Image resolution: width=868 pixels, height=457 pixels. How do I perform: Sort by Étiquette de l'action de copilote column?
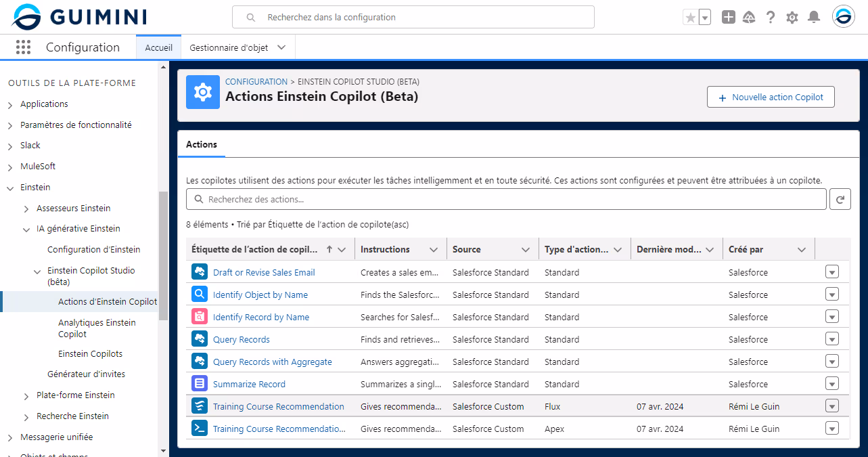(x=254, y=250)
